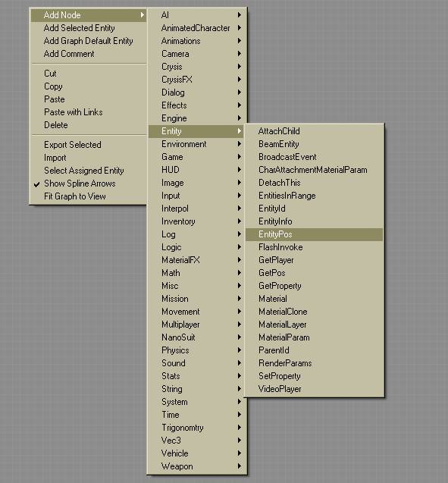Image resolution: width=448 pixels, height=483 pixels.
Task: Expand the AnimatedCharacter category
Action: click(x=197, y=28)
